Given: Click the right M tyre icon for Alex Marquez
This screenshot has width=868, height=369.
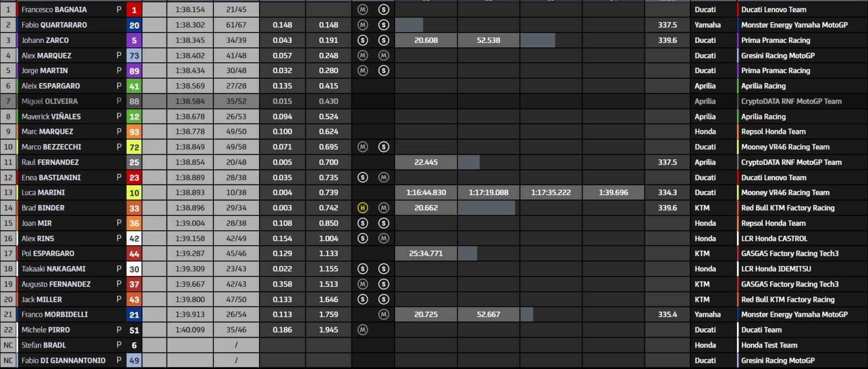Looking at the screenshot, I should (x=384, y=56).
